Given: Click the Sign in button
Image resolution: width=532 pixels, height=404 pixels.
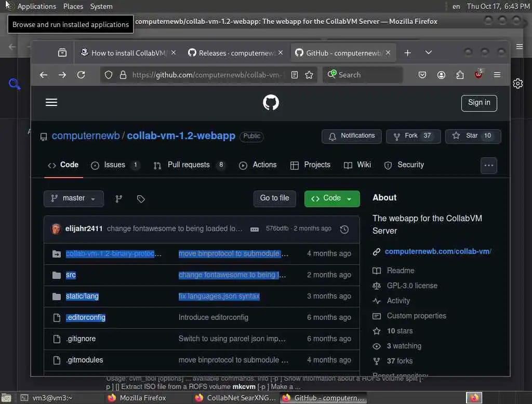Looking at the screenshot, I should click(479, 103).
